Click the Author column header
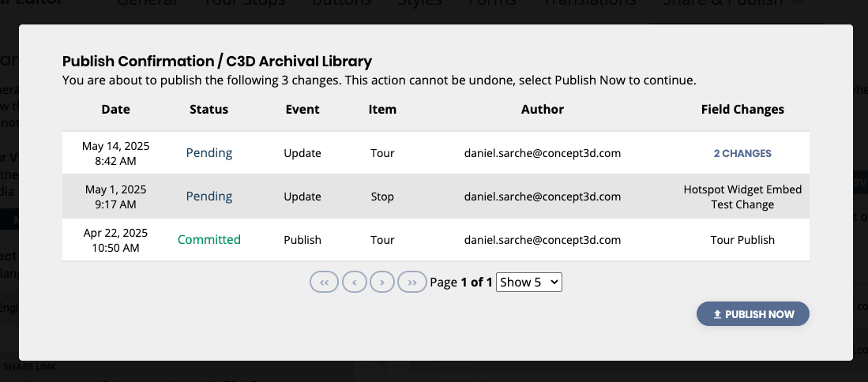This screenshot has height=382, width=868. pyautogui.click(x=543, y=110)
